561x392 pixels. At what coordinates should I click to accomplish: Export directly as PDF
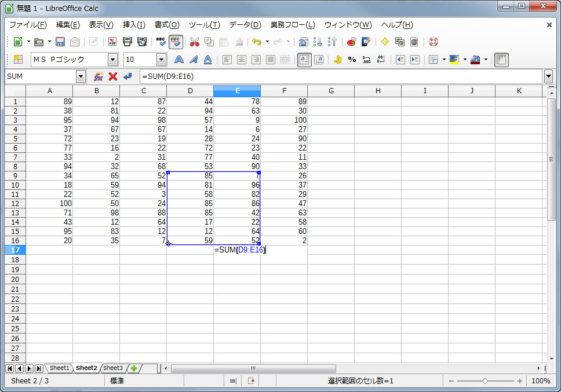coord(112,42)
